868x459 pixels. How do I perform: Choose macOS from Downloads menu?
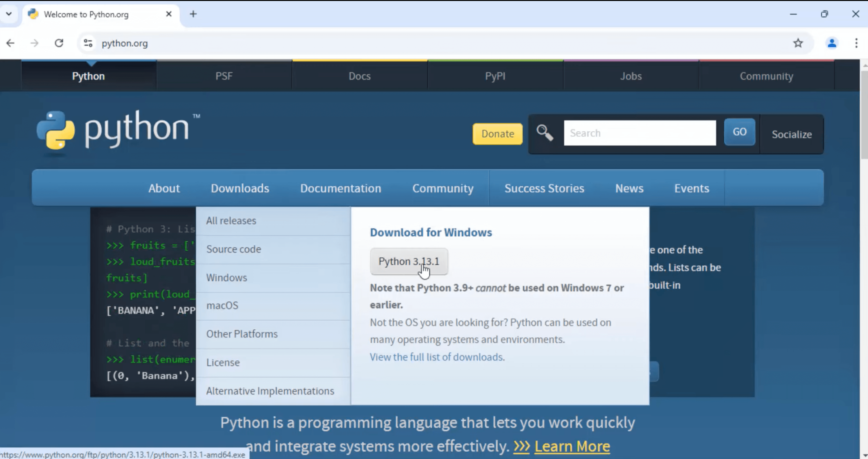(x=273, y=306)
